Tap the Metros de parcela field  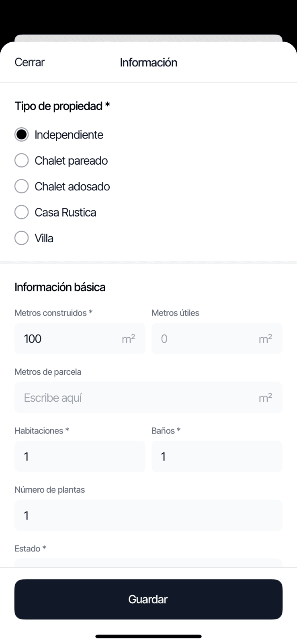(x=137, y=398)
